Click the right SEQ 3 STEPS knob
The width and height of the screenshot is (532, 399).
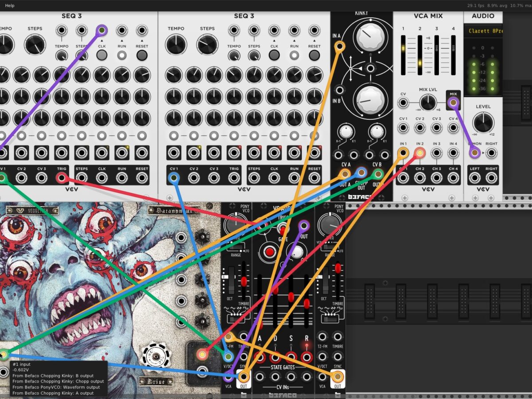click(x=207, y=45)
